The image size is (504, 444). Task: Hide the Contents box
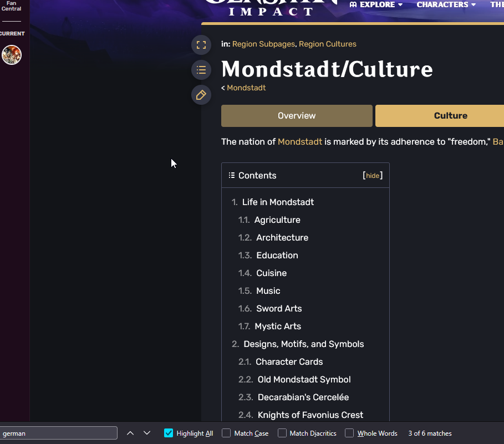click(x=373, y=175)
